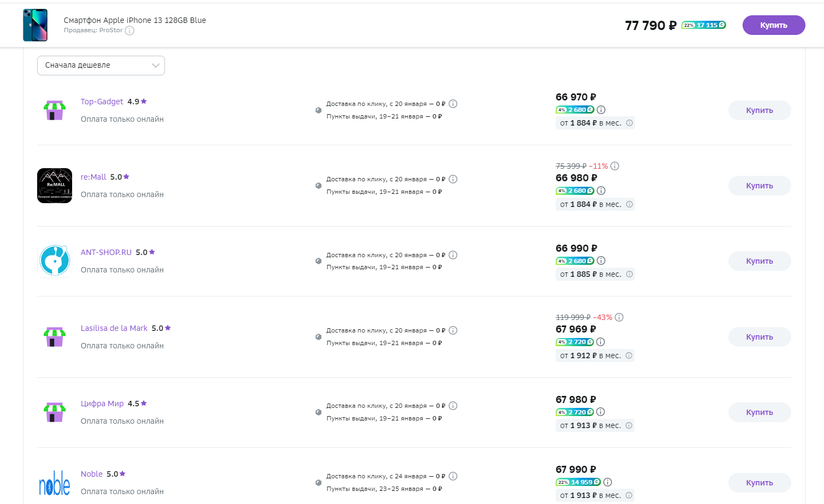This screenshot has width=824, height=504.
Task: Click the ANT-SHOP.RU rabbit logo
Action: [x=55, y=261]
